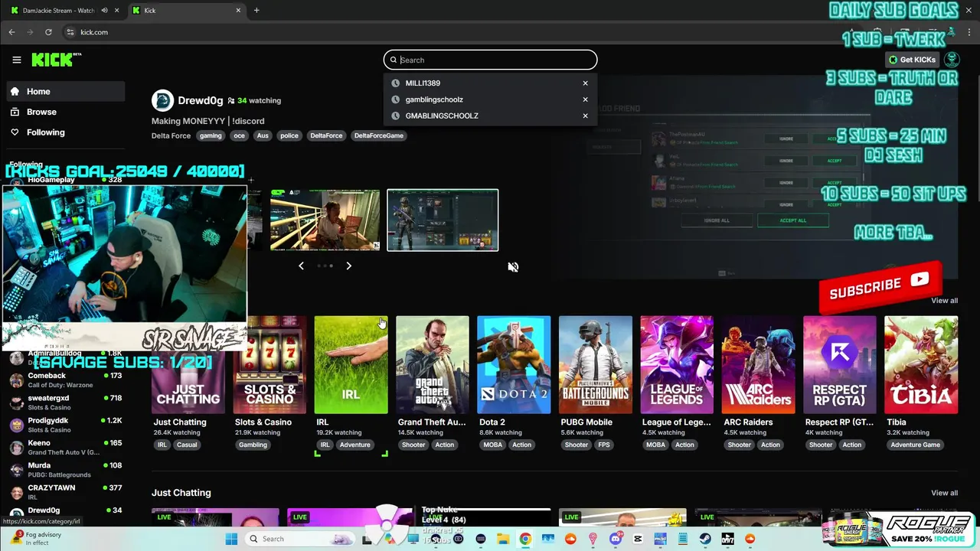980x551 pixels.
Task: Open the IRL category card
Action: tap(351, 365)
